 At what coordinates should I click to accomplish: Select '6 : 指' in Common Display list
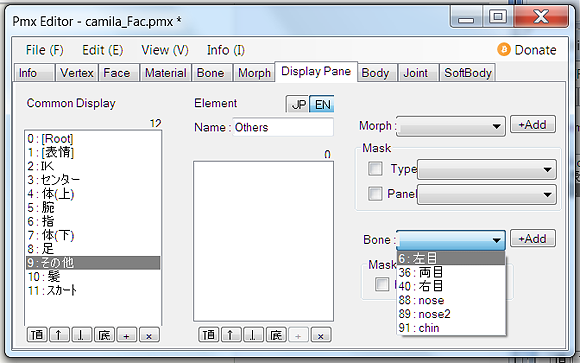pos(93,221)
